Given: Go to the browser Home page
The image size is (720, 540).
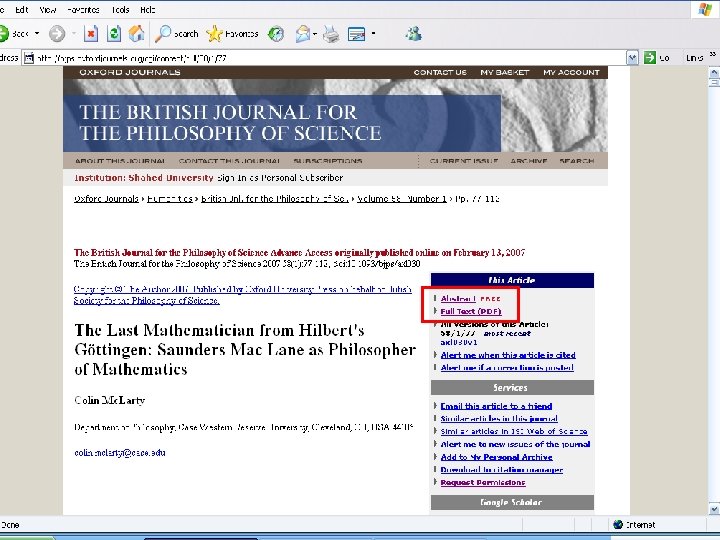Looking at the screenshot, I should coord(136,34).
